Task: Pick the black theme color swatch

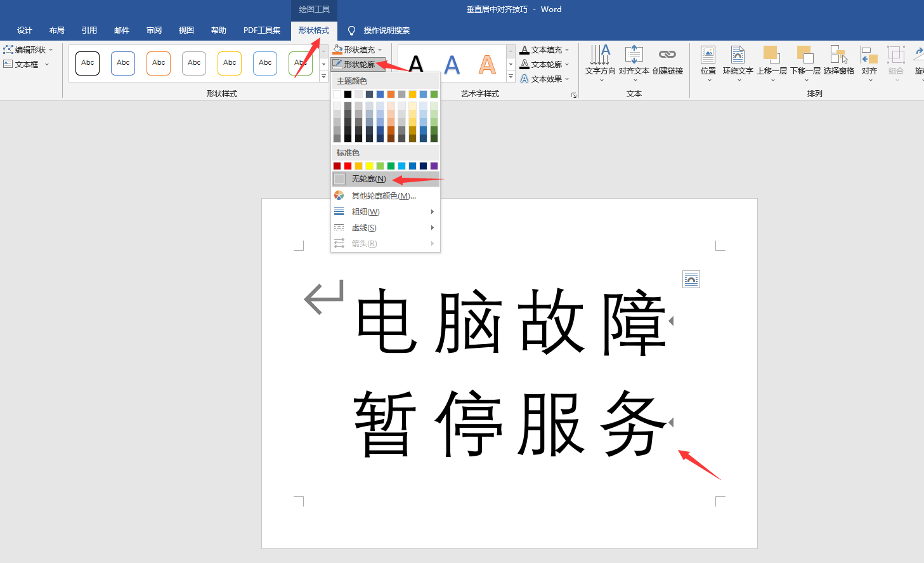Action: point(348,94)
